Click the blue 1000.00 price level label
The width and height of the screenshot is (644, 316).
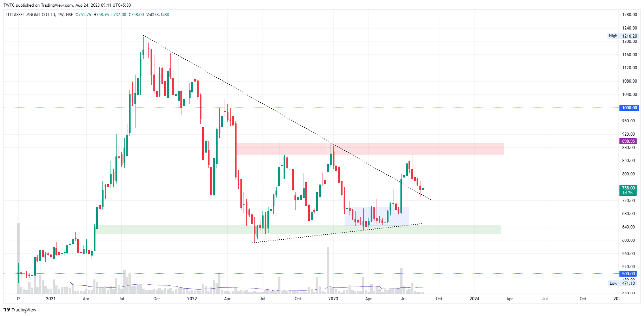(629, 108)
